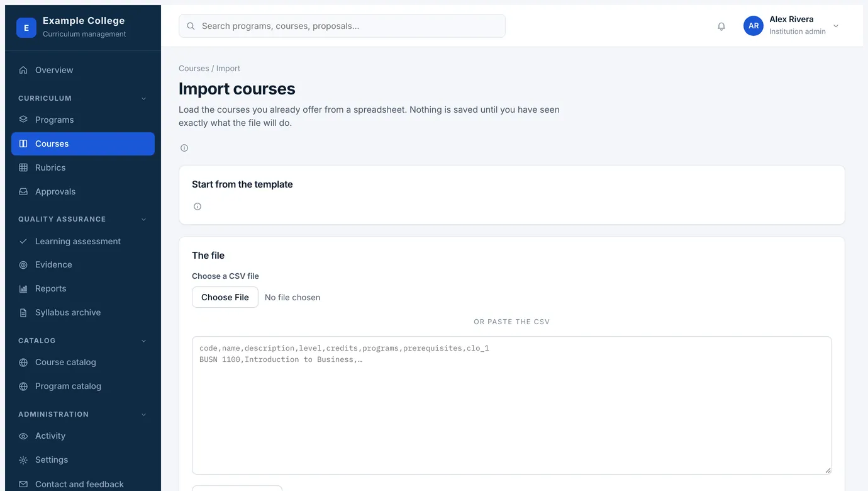Click the Approvals inbox icon
The height and width of the screenshot is (491, 868).
[23, 191]
